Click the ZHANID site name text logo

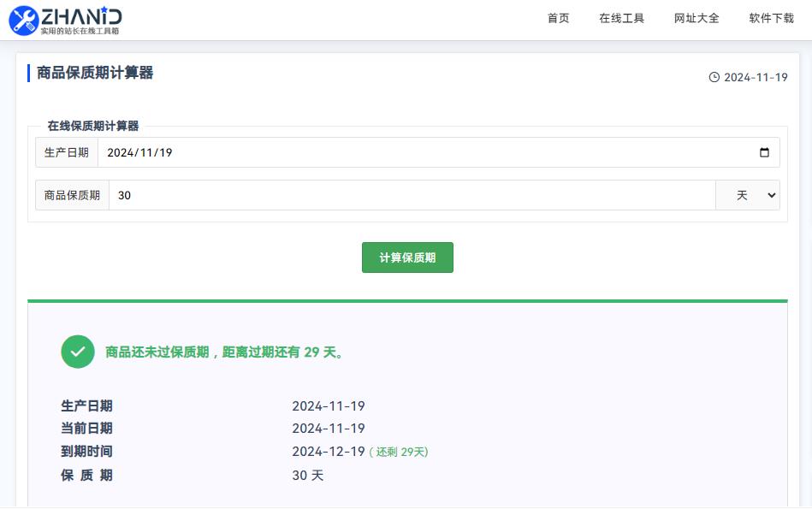coord(81,16)
